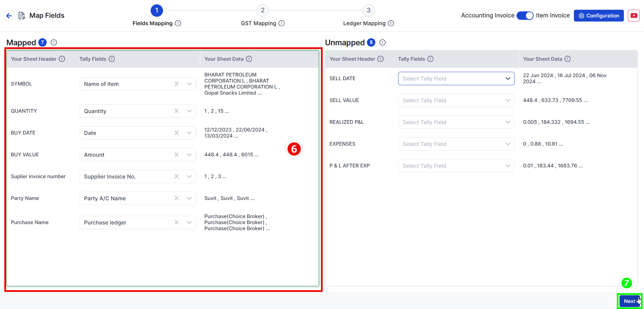Screen dimensions: 644x309
Task: Click info icon next to GST Mapping
Action: click(282, 23)
